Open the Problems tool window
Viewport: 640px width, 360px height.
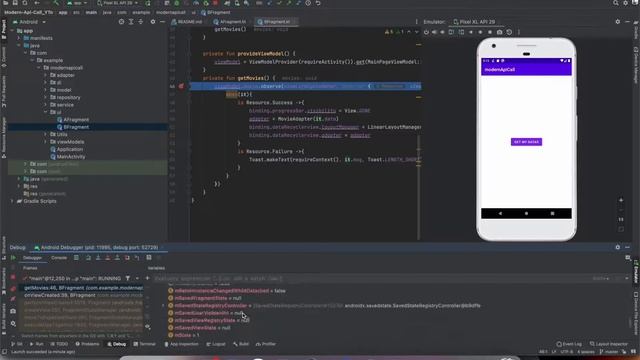(87, 344)
